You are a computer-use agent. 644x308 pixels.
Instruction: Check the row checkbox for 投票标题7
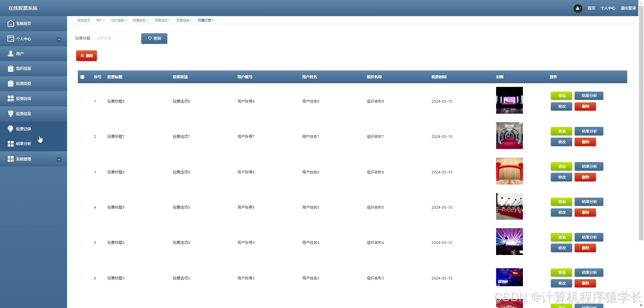pyautogui.click(x=82, y=137)
